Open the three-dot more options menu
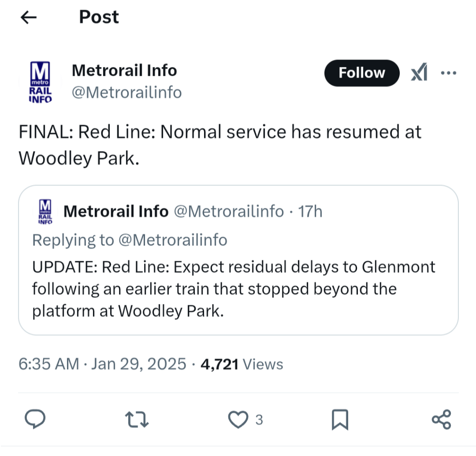Image resolution: width=476 pixels, height=456 pixels. coord(449,73)
